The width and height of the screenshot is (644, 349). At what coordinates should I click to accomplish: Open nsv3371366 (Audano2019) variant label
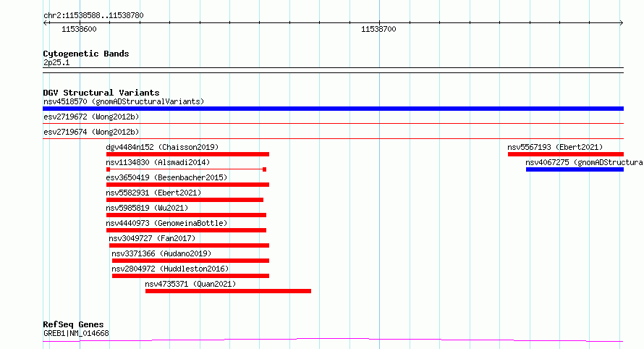[x=161, y=253]
